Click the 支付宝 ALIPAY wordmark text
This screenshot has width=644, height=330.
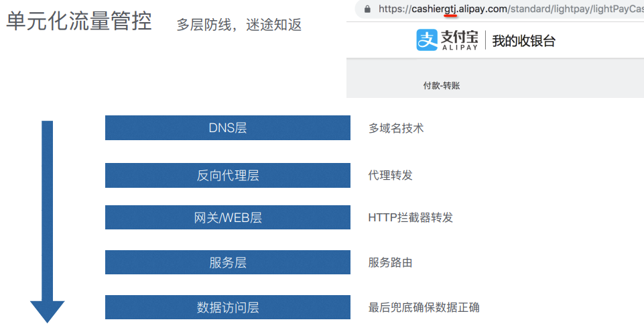[459, 40]
